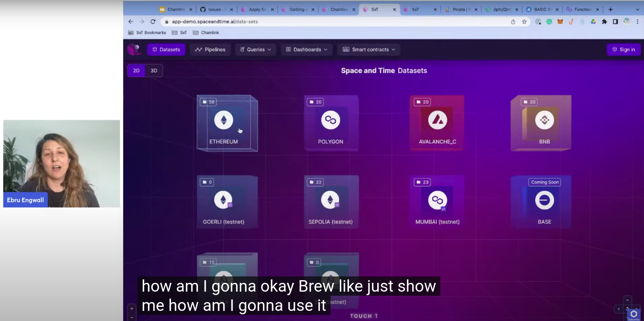Go forward in browser history
The width and height of the screenshot is (644, 321).
pos(142,22)
